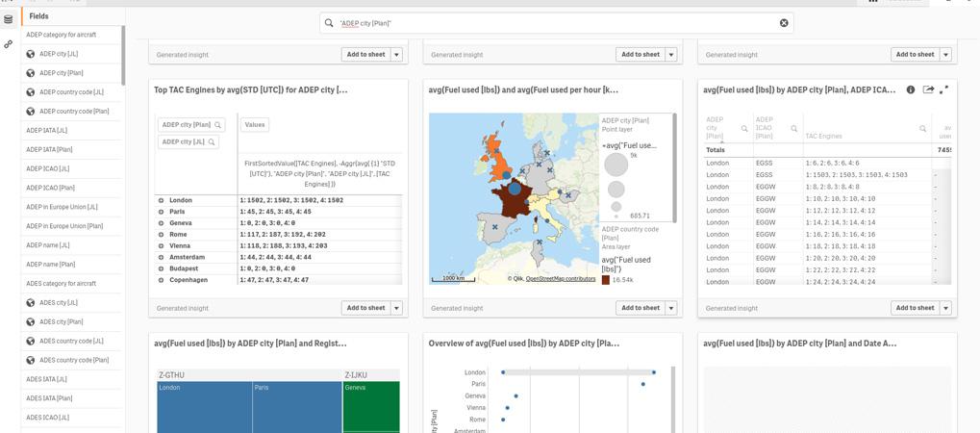Viewport: 980px width, 433px height.
Task: Select the ADEP IATA [Plan] field
Action: (71, 149)
